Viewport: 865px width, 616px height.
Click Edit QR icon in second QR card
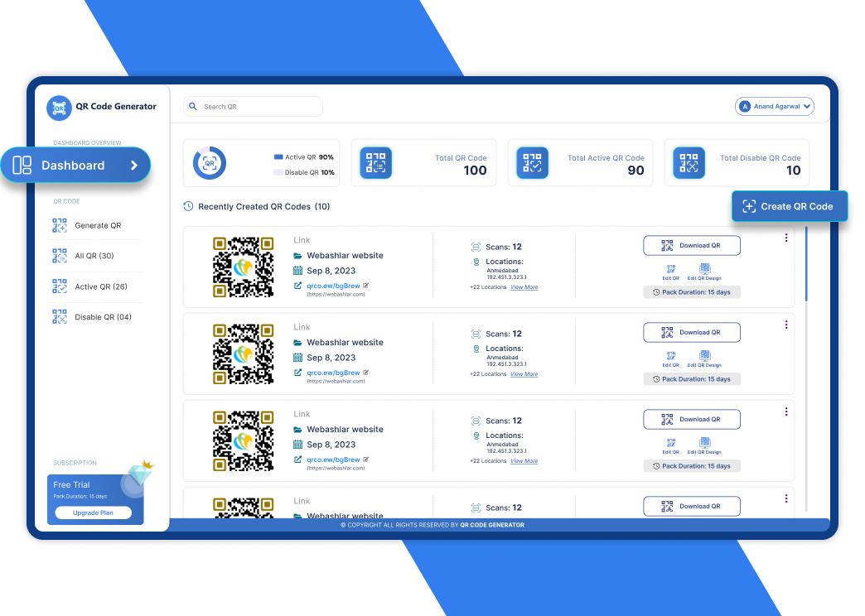671,356
